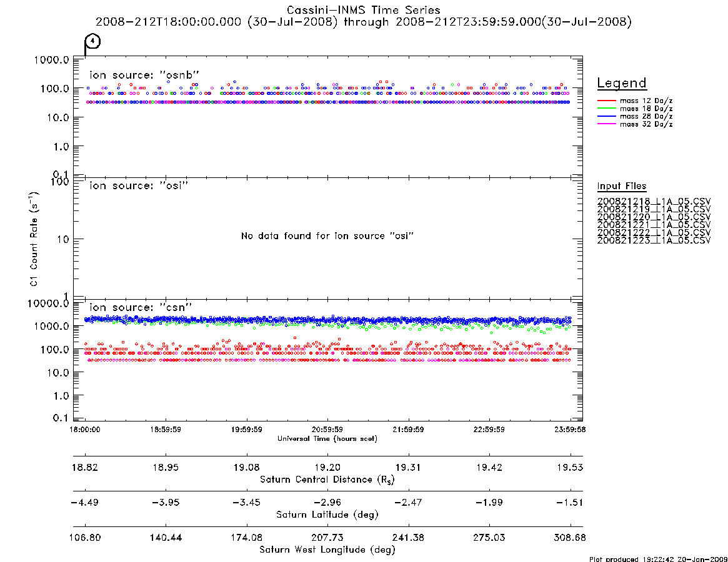The height and width of the screenshot is (562, 728).
Task: Click latitude value -1.51
Action: 570,503
